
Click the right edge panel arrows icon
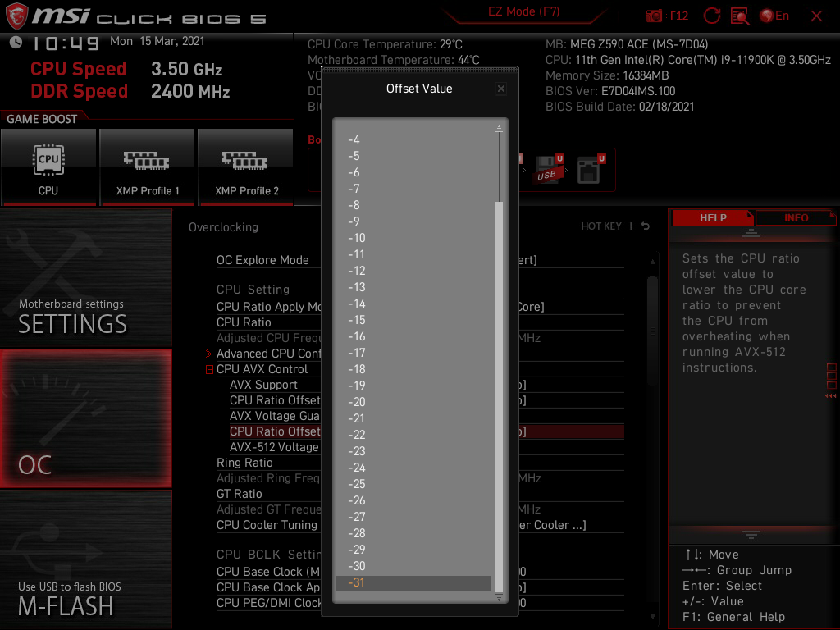click(x=831, y=396)
